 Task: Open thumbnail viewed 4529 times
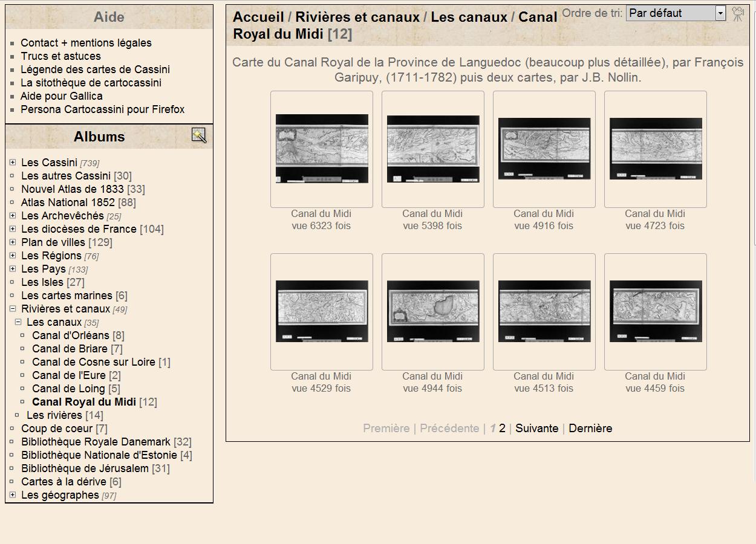click(322, 311)
